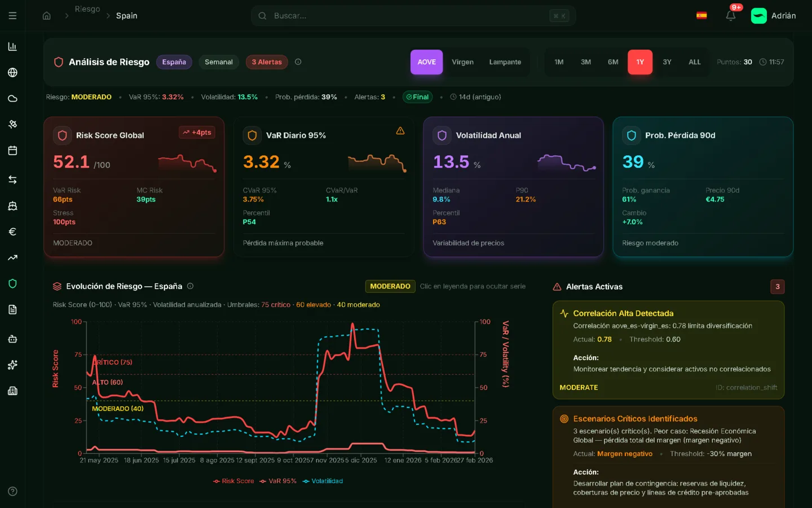This screenshot has height=508, width=812.
Task: Hide the VaR 95% legend series
Action: (x=278, y=481)
